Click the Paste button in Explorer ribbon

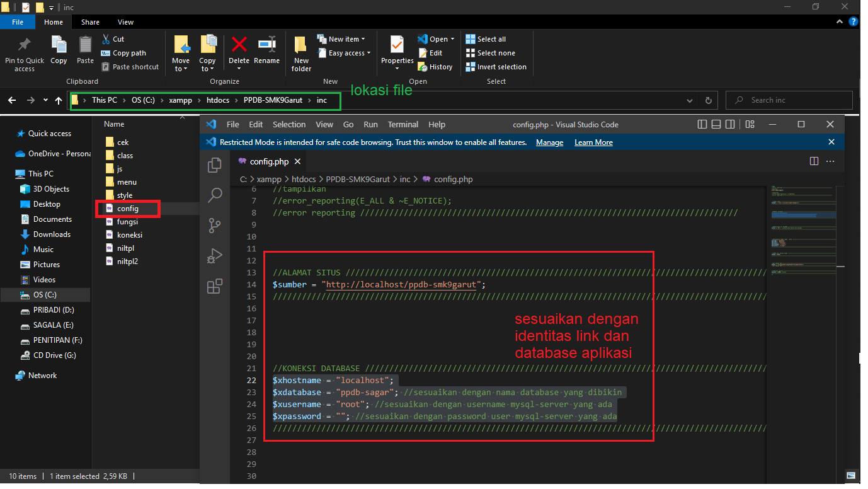pyautogui.click(x=85, y=50)
